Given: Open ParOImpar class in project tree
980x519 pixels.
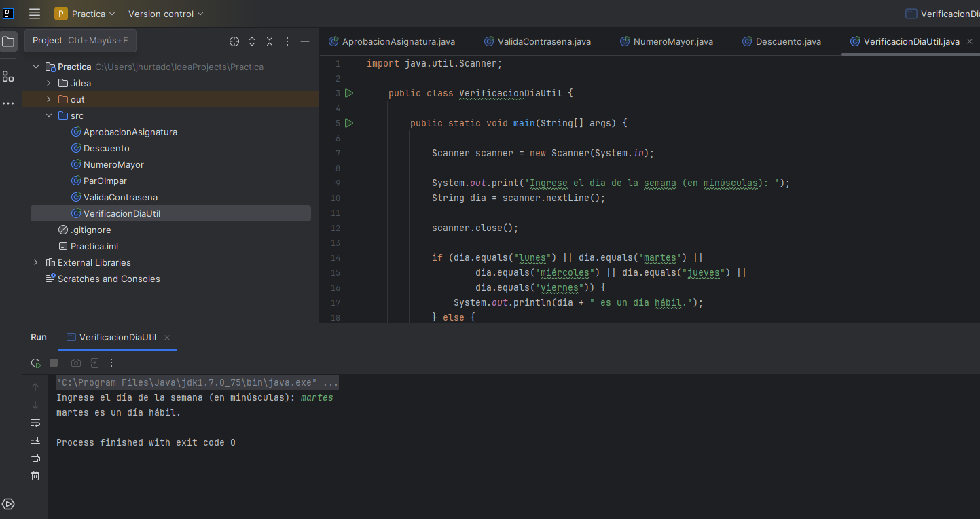Looking at the screenshot, I should point(105,181).
